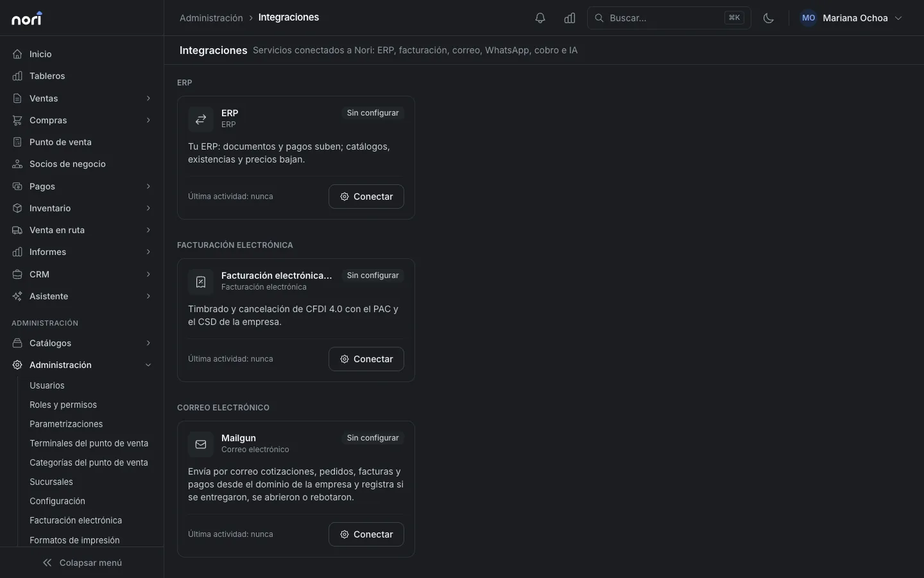Click Mailgun card 'Sin configurar' badge
Image resolution: width=924 pixels, height=578 pixels.
click(x=373, y=438)
